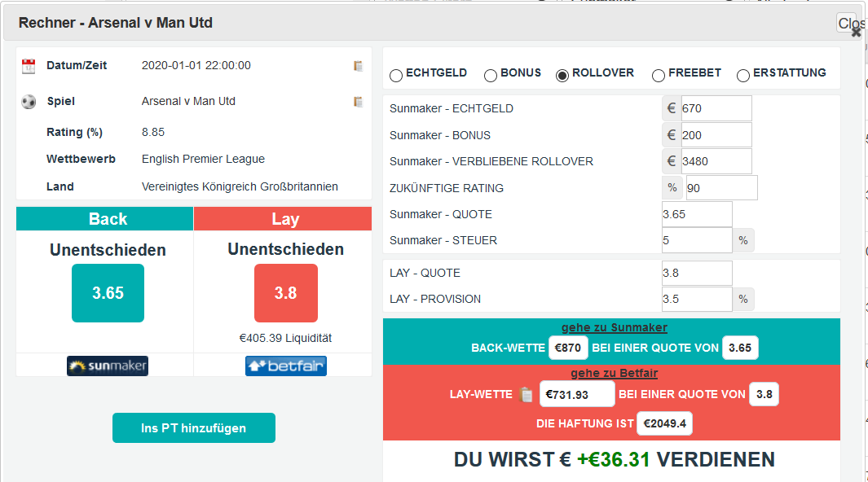The height and width of the screenshot is (482, 868).
Task: Click the back-wette quote 3.65 field
Action: click(x=740, y=348)
